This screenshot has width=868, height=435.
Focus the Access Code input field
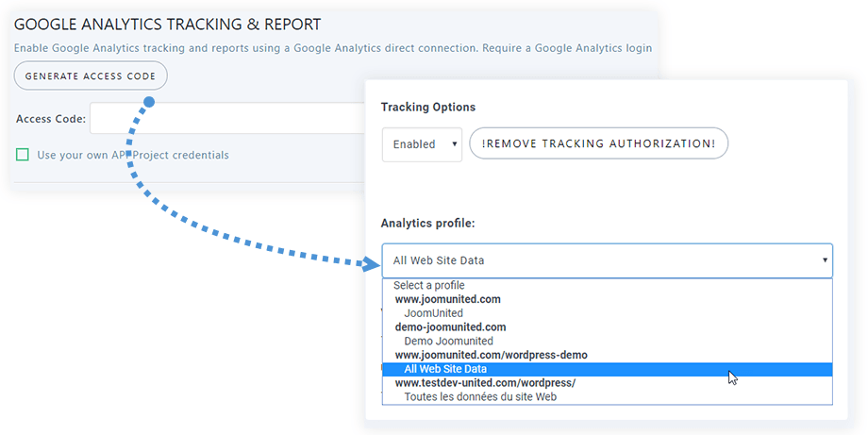click(227, 118)
